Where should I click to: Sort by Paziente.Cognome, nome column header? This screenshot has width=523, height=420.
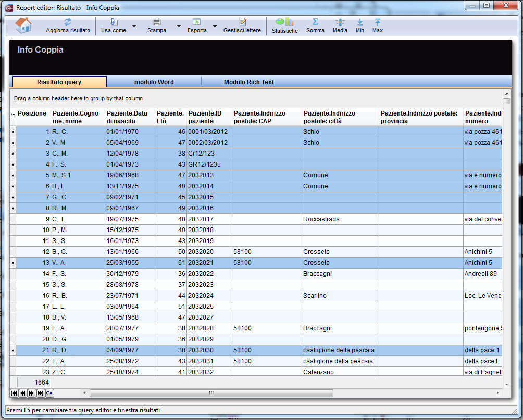click(x=78, y=117)
